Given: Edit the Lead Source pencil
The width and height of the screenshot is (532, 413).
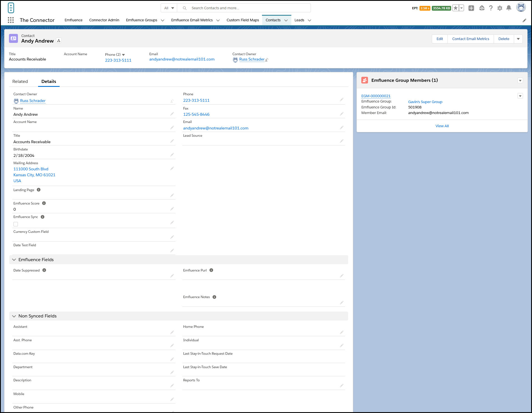Looking at the screenshot, I should click(342, 141).
